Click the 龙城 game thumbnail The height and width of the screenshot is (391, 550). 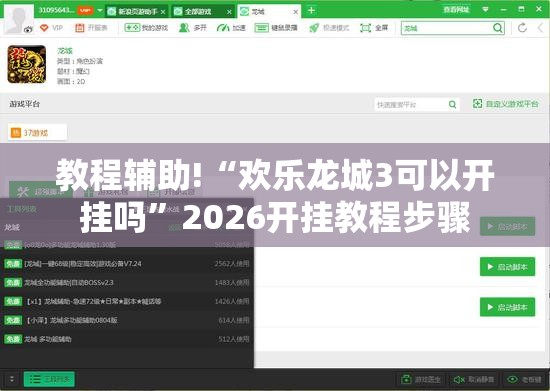[27, 64]
